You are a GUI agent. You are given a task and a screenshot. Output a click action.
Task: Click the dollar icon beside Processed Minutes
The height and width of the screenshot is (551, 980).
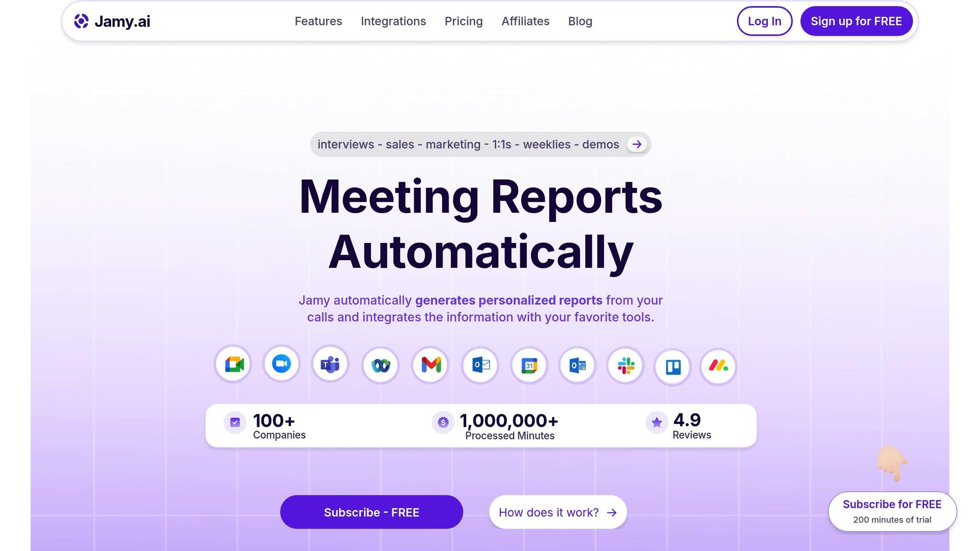coord(443,422)
